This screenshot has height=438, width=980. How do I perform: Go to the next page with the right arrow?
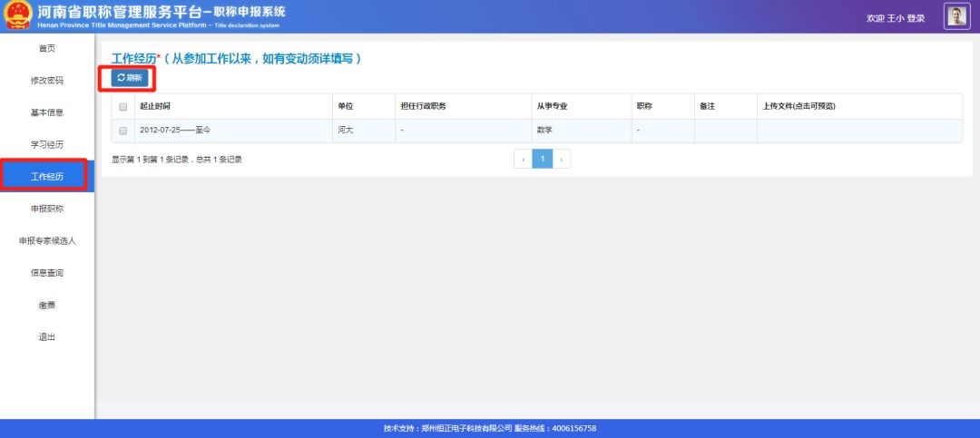click(x=562, y=160)
